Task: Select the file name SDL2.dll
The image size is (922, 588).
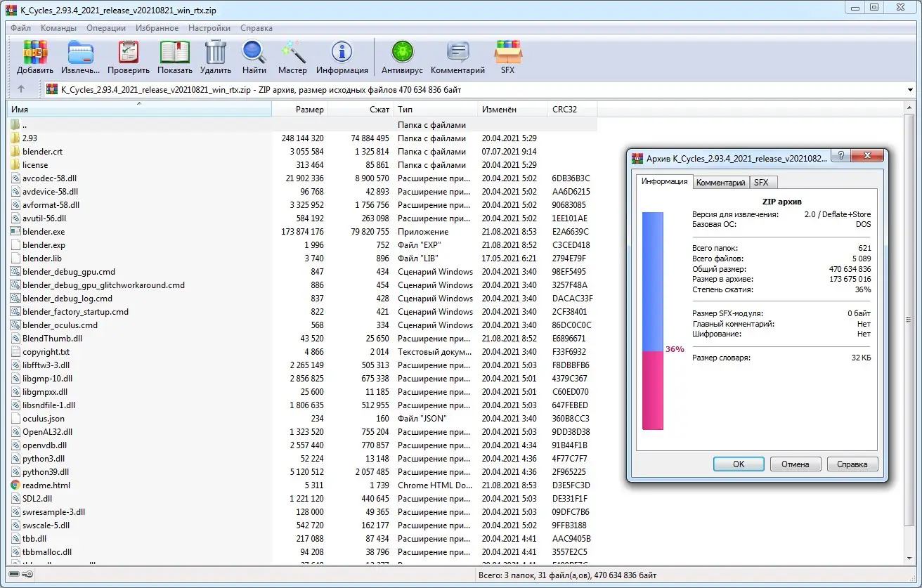Action: click(37, 499)
